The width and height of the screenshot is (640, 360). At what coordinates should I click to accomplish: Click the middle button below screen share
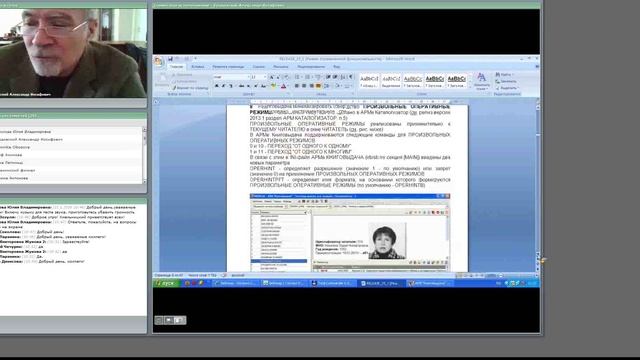click(169, 320)
